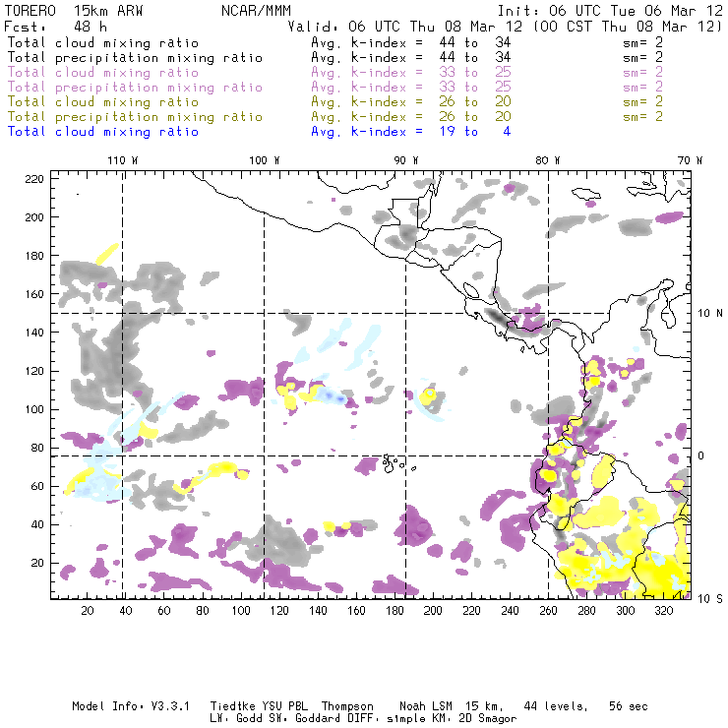728x728 pixels.
Task: Click the "160" tick on the horizontal axis
Action: pos(356,611)
